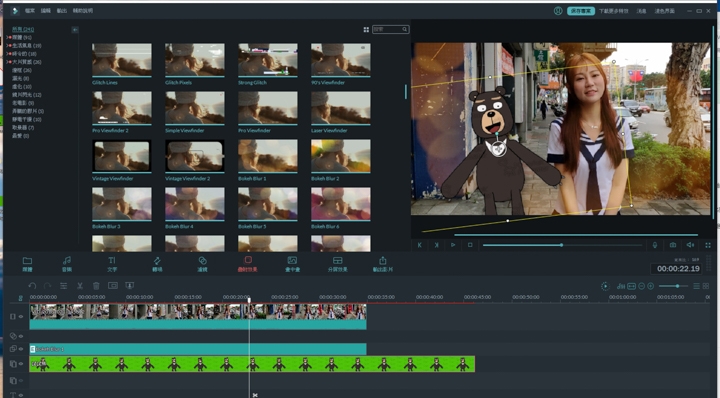Select the Bokeh Blur 1 clip on the timeline
This screenshot has width=720, height=398.
(x=198, y=349)
